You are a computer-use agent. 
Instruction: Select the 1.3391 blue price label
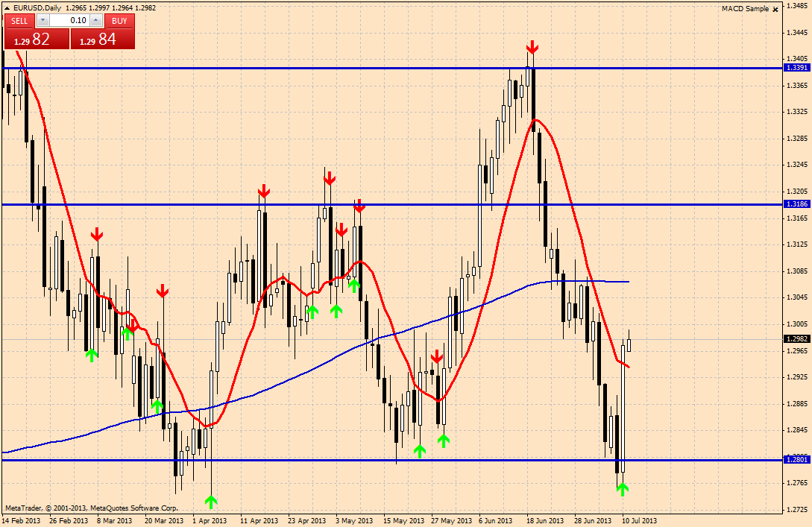pyautogui.click(x=797, y=68)
